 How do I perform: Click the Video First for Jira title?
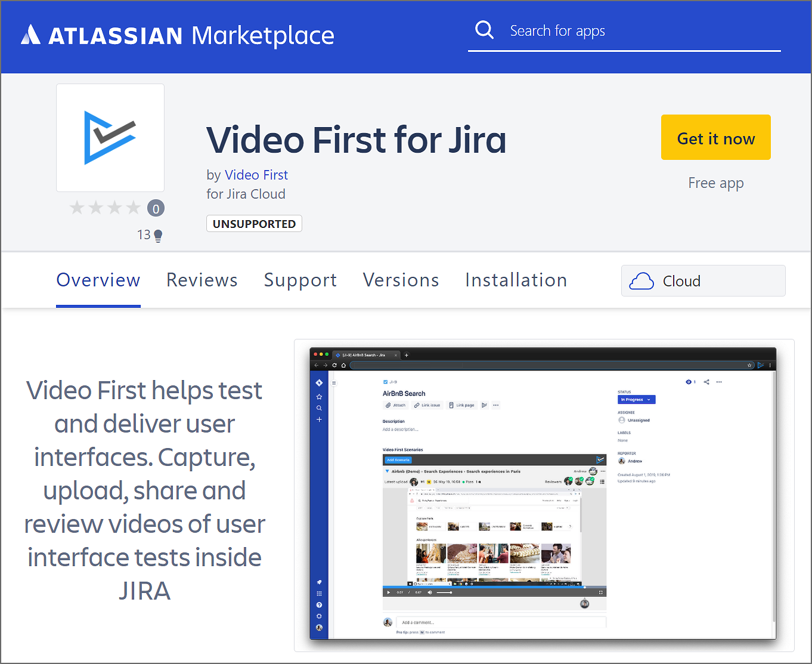356,140
